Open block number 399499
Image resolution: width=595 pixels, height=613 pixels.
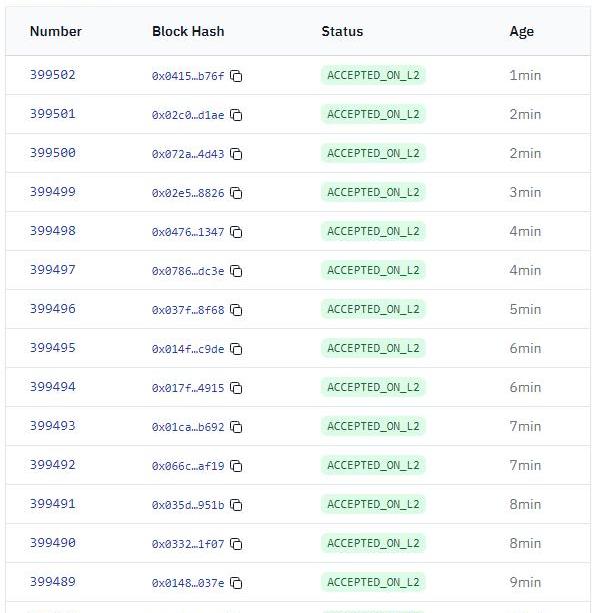coord(53,192)
